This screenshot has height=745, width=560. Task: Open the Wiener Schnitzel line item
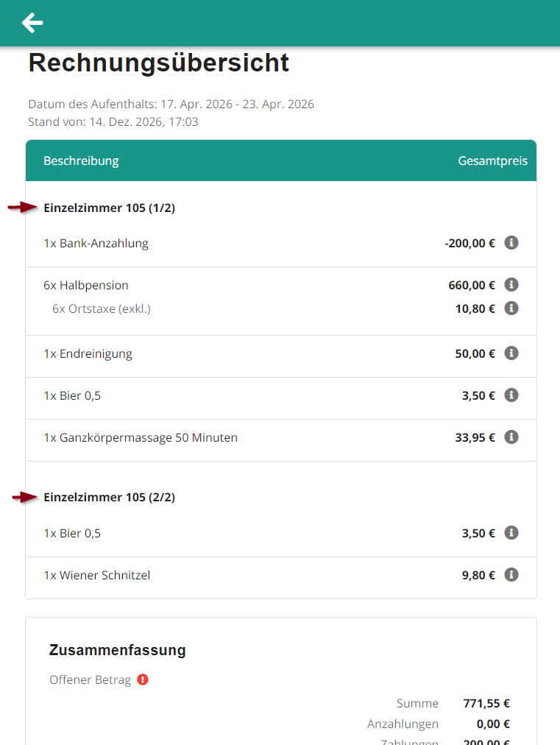(x=96, y=574)
